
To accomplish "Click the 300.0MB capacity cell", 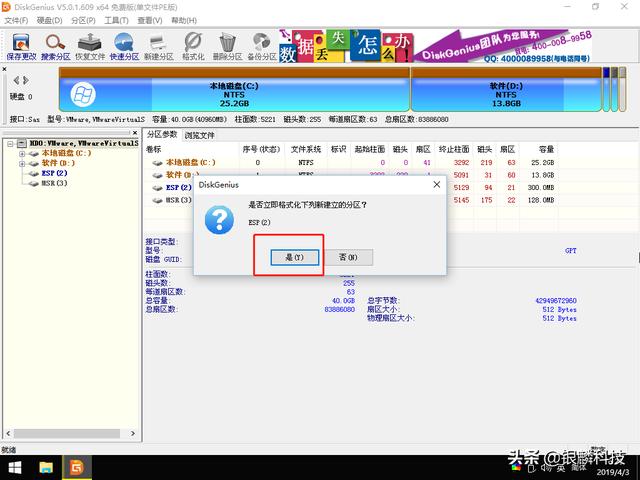I will tap(541, 188).
